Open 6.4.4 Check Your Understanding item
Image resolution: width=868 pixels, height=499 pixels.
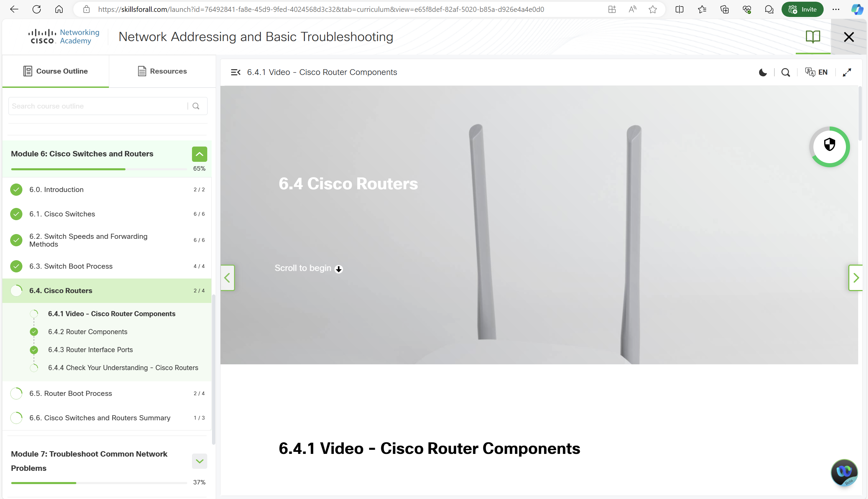pyautogui.click(x=123, y=368)
